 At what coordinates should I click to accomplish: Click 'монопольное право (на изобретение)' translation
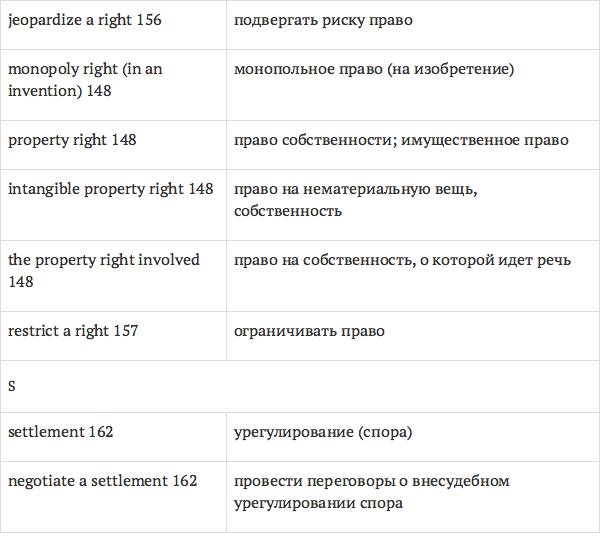point(374,70)
